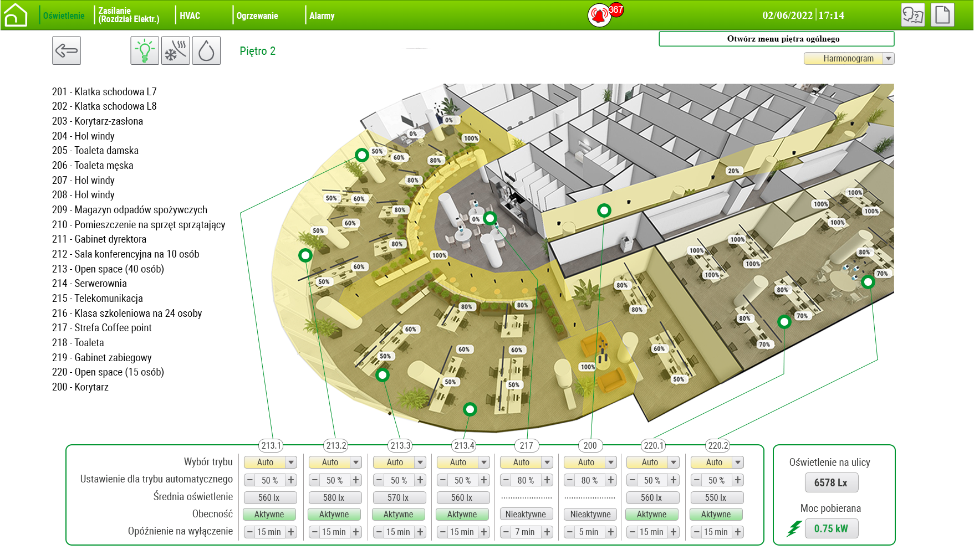974x560 pixels.
Task: Open the blank document icon
Action: (x=942, y=15)
